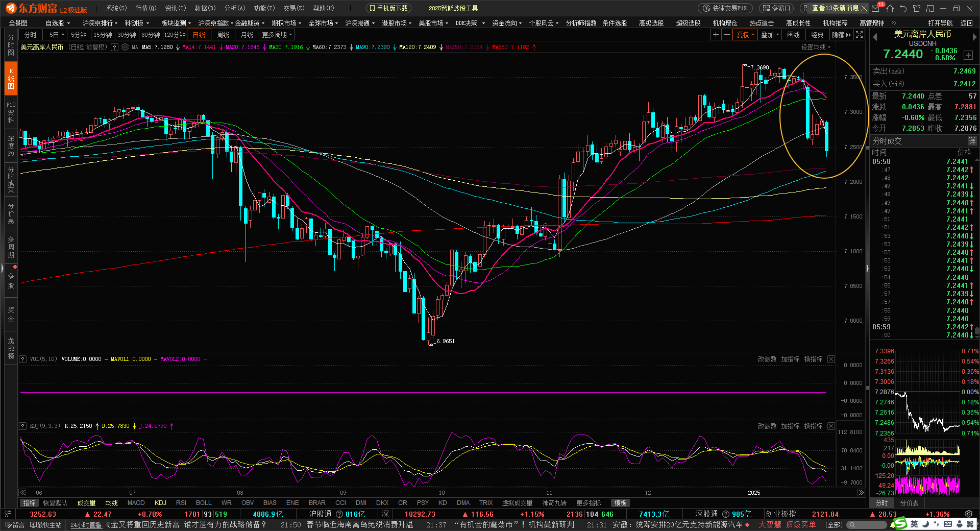The image size is (980, 531).
Task: Click 手机版下载 button
Action: pyautogui.click(x=388, y=8)
